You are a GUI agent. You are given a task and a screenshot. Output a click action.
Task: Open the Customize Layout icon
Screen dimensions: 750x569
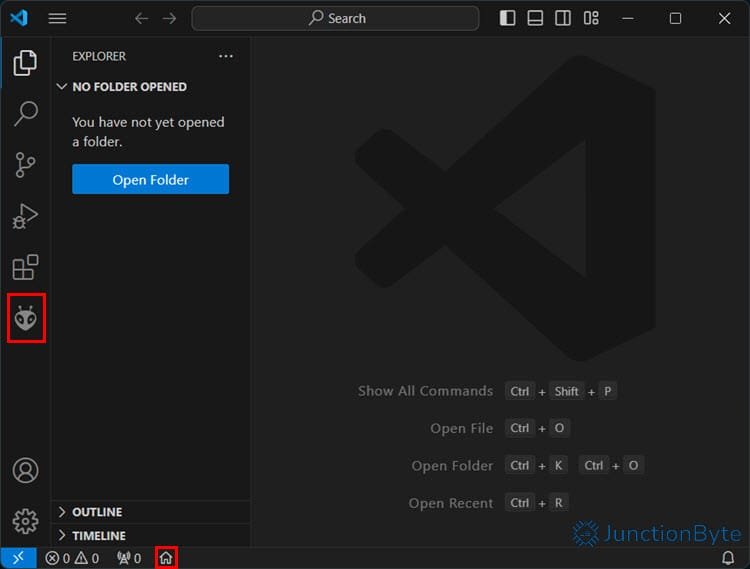click(x=591, y=18)
